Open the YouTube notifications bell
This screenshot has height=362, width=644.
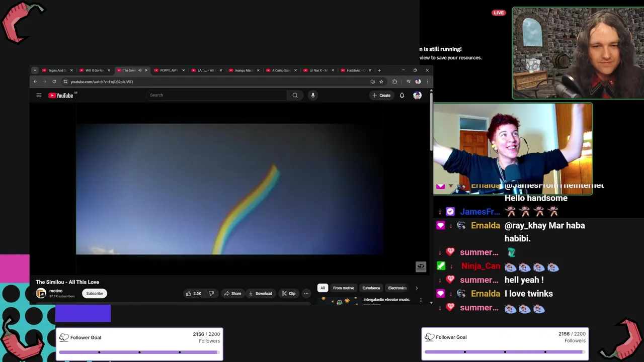[402, 95]
